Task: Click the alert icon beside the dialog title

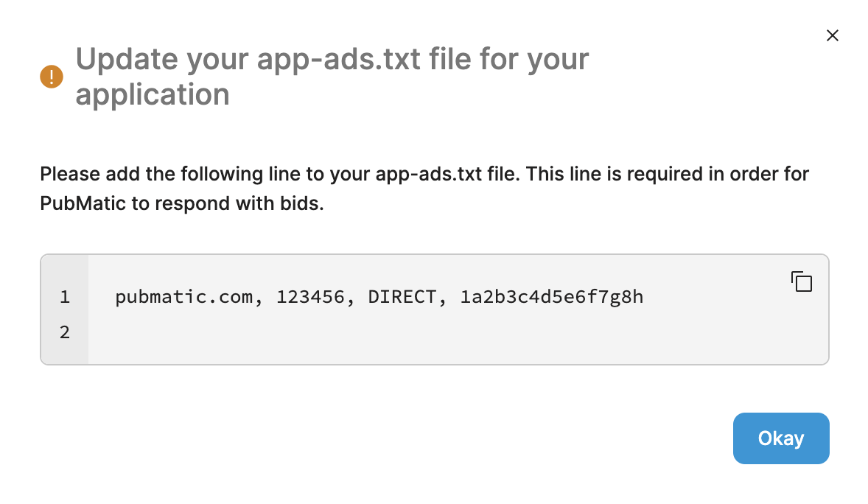Action: (51, 76)
